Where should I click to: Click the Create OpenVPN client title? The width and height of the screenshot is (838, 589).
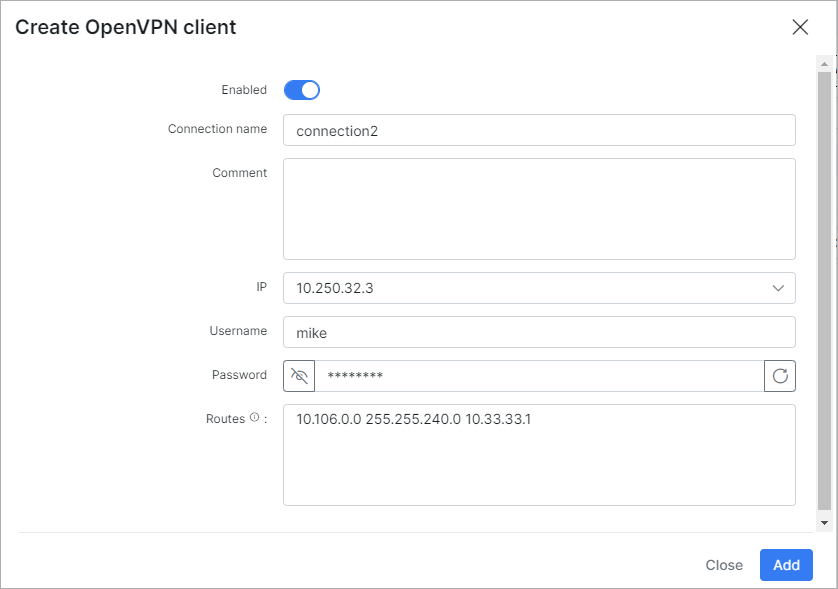(126, 27)
